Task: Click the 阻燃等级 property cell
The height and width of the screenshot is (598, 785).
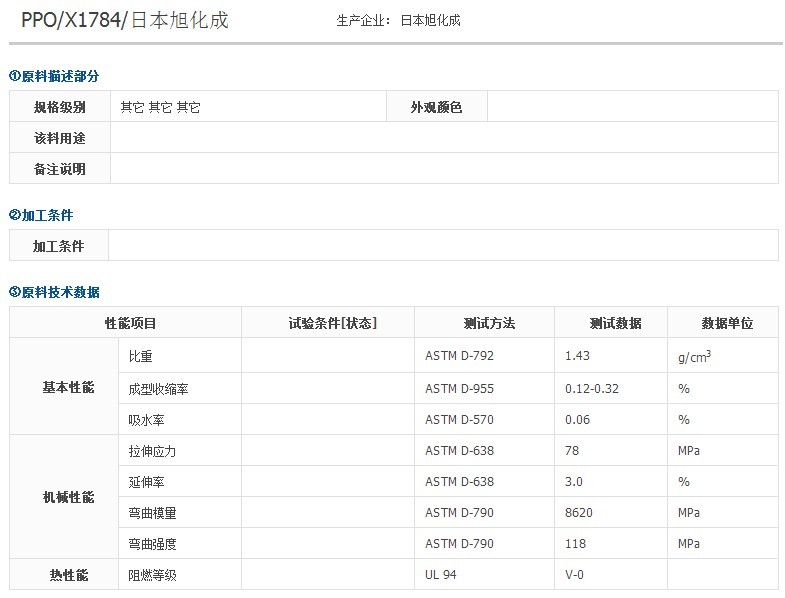Action: (180, 574)
